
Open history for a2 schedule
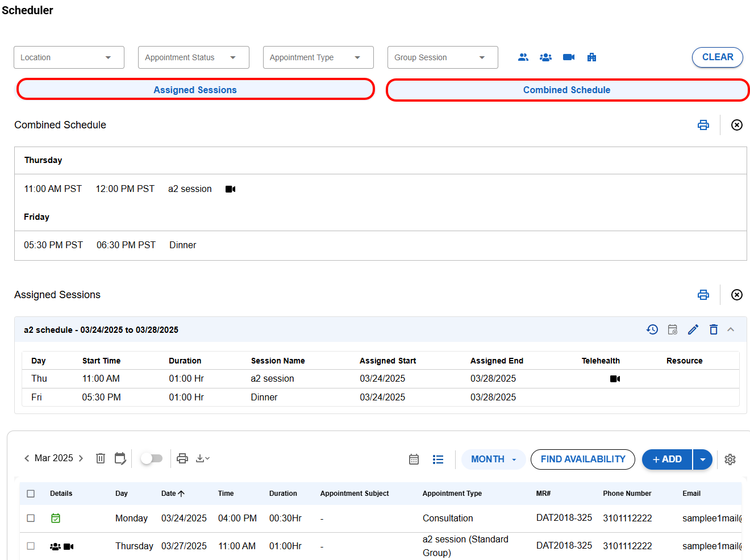coord(652,329)
